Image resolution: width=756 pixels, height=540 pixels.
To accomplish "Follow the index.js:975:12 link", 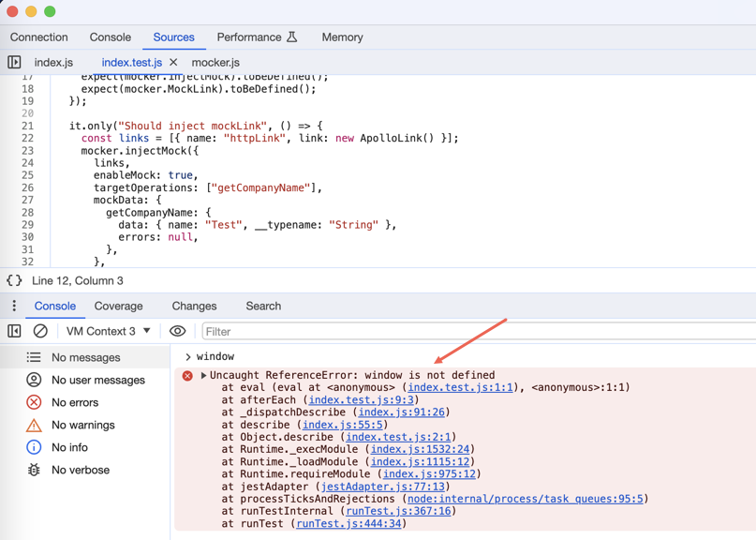I will (x=429, y=473).
